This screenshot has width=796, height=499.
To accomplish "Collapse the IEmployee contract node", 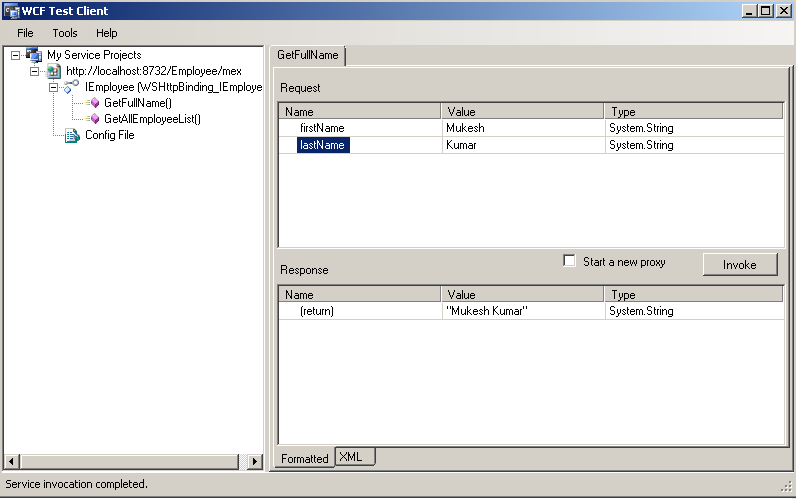I will 53,87.
